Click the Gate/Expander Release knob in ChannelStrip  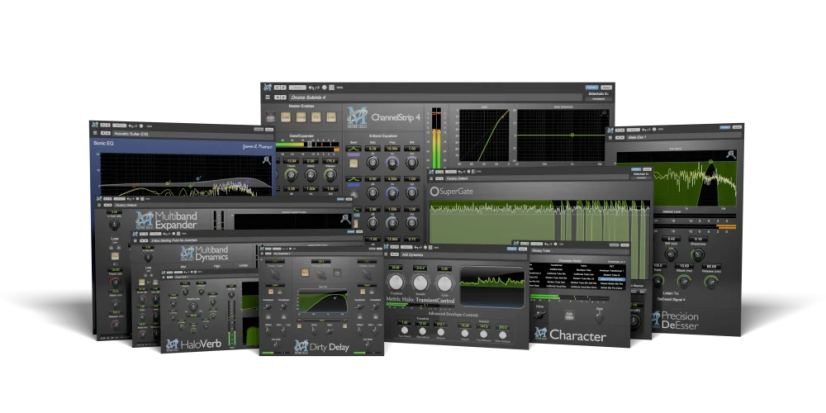point(330,174)
